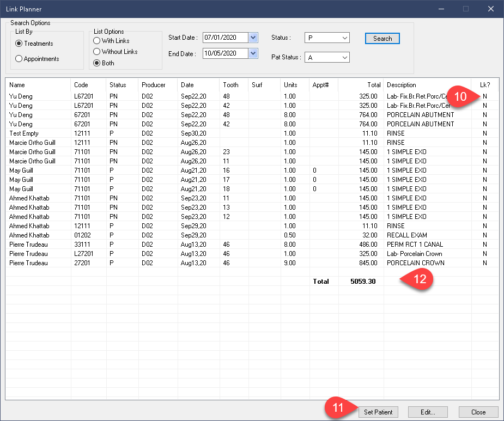Select Pierre Trudeau PERM RCT 1 CANAL row
Viewport: 504px width, 421px height.
click(x=252, y=245)
